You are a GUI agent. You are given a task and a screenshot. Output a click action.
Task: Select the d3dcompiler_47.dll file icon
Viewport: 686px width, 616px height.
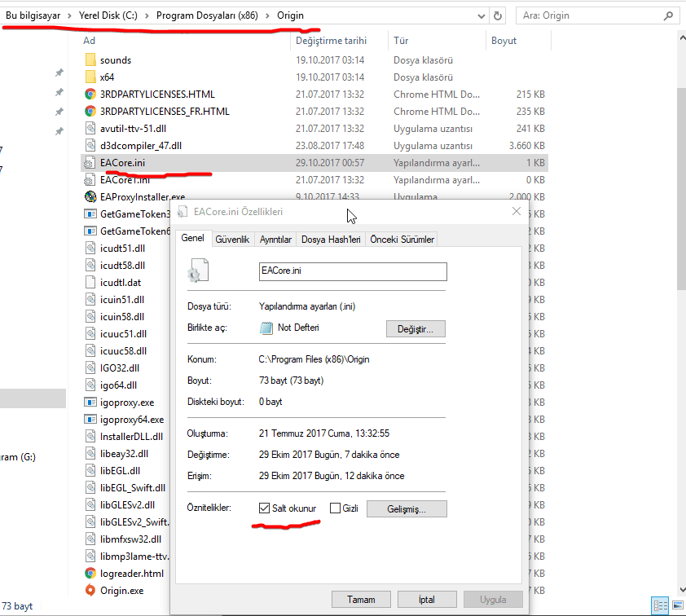(x=90, y=145)
